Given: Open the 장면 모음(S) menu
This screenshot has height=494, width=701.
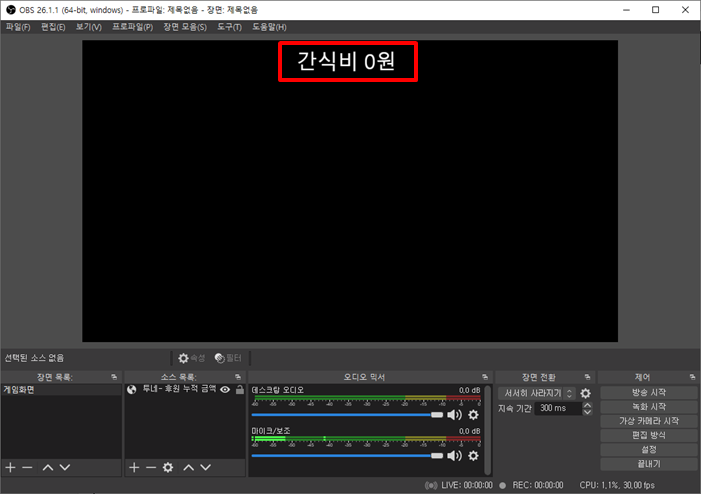Looking at the screenshot, I should [x=185, y=27].
